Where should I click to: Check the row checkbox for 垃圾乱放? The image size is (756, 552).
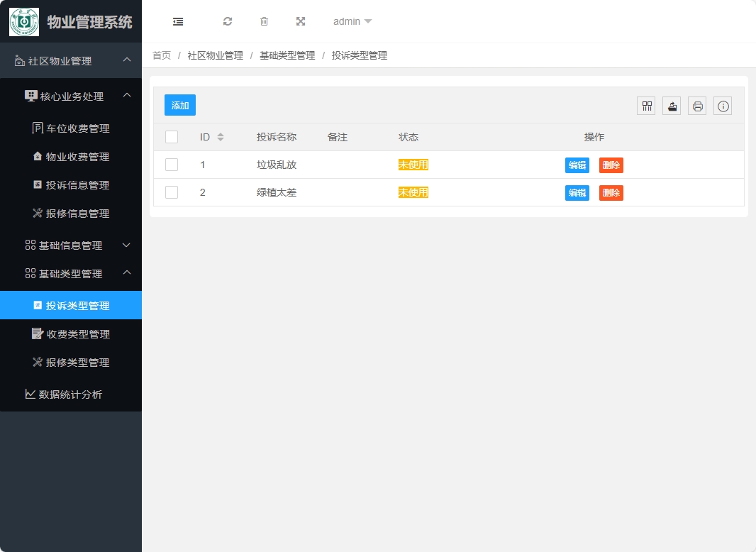pos(171,164)
